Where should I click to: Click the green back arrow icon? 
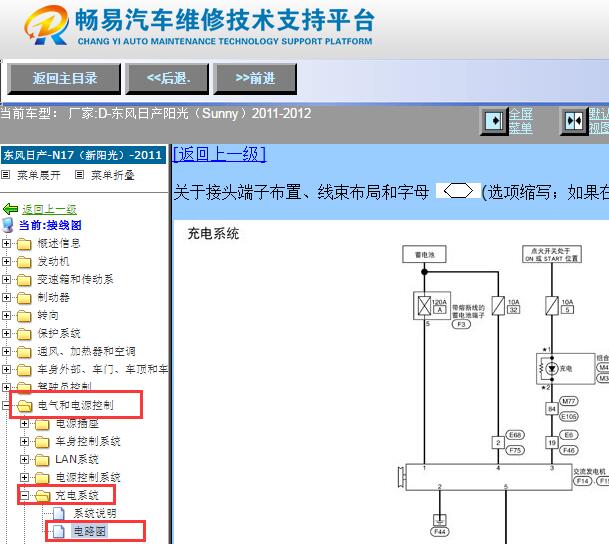click(10, 209)
